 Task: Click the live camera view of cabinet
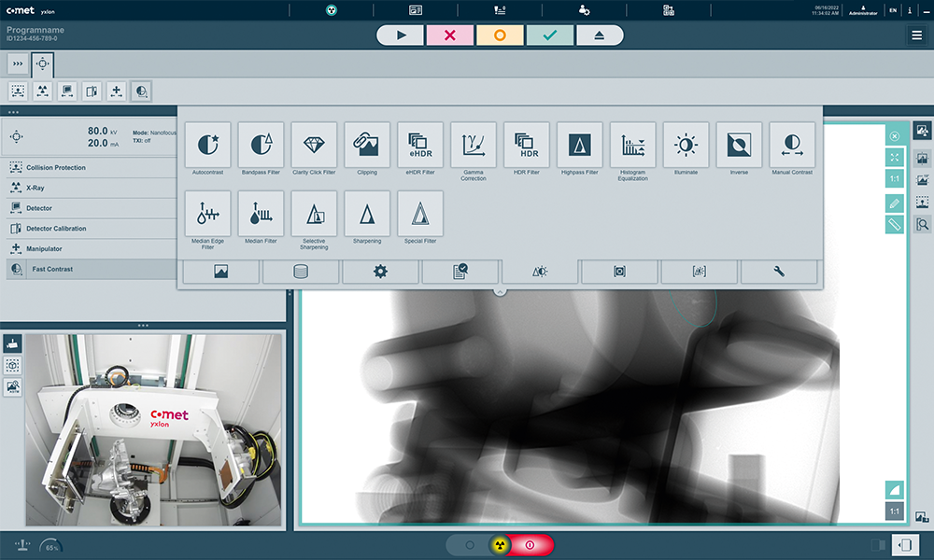[154, 429]
